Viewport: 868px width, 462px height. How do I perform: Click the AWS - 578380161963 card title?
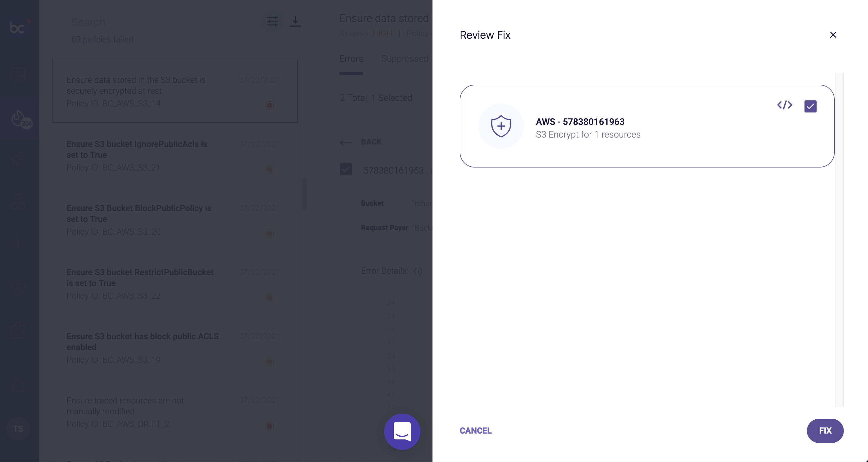coord(580,122)
